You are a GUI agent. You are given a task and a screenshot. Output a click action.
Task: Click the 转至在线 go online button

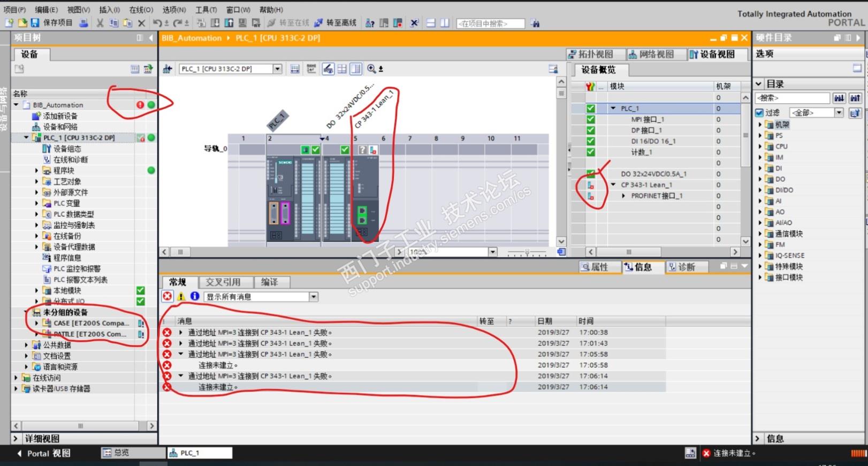(x=288, y=23)
